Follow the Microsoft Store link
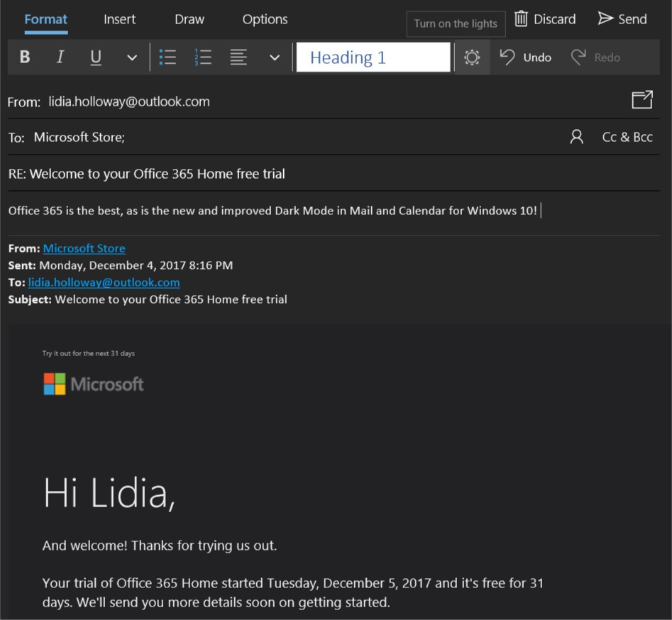Image resolution: width=672 pixels, height=620 pixels. tap(84, 248)
